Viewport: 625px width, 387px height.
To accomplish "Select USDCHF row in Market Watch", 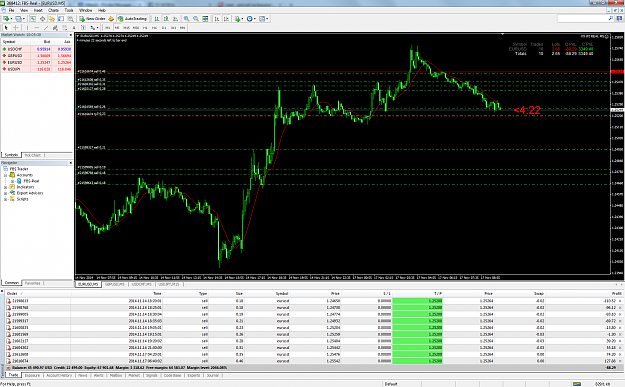I will [x=37, y=49].
